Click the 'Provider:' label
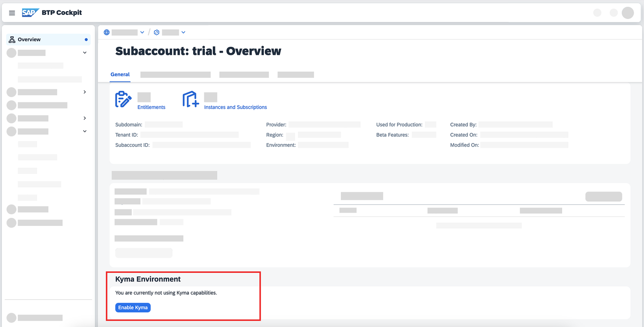Screen dimensions: 644x327 (x=276, y=125)
